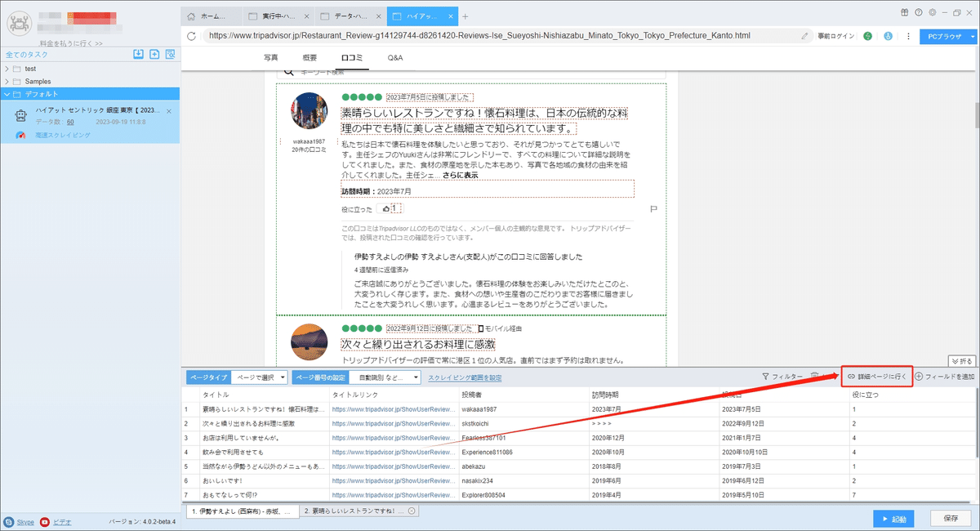Click the crab avatar profile icon
Image resolution: width=980 pixels, height=531 pixels.
click(18, 25)
